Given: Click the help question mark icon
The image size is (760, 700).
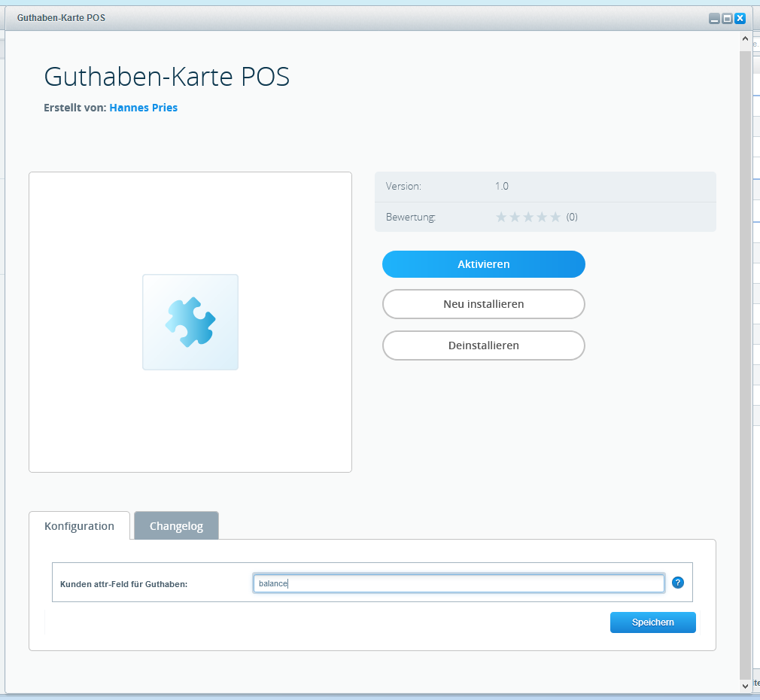Looking at the screenshot, I should pos(677,583).
